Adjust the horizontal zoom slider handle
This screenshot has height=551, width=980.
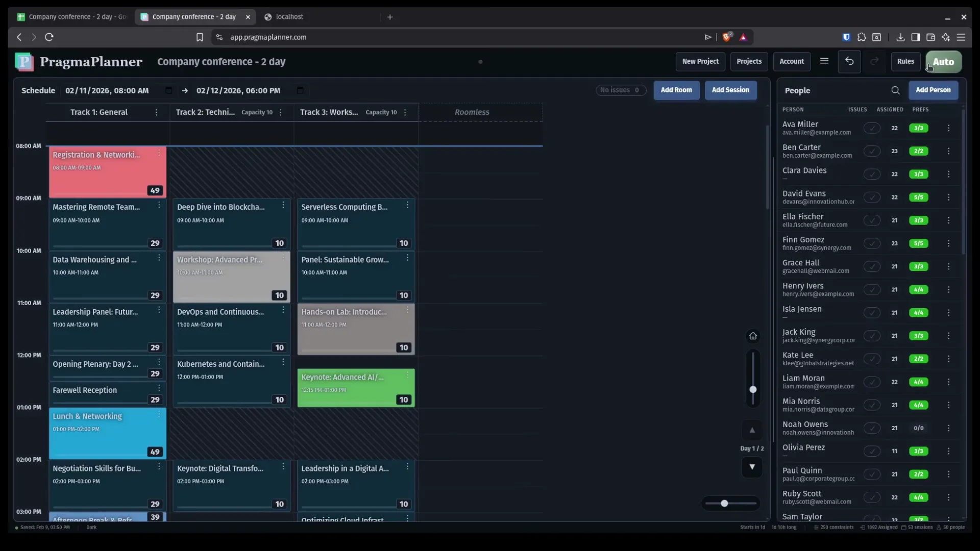pyautogui.click(x=724, y=504)
